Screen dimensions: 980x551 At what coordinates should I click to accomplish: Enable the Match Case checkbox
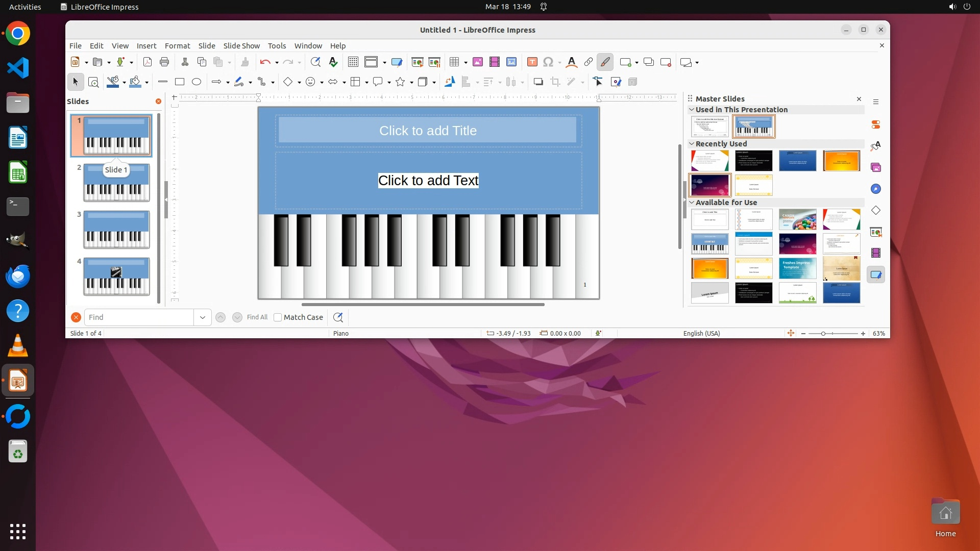(278, 317)
